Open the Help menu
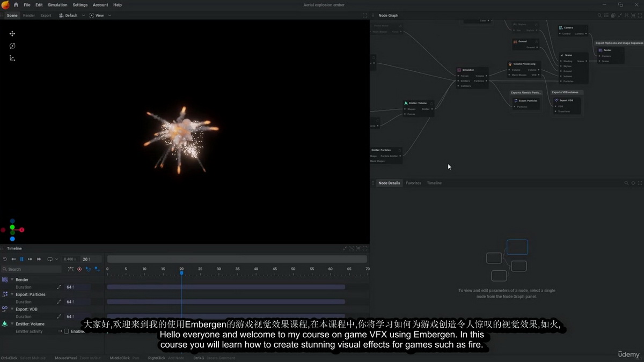 click(118, 5)
